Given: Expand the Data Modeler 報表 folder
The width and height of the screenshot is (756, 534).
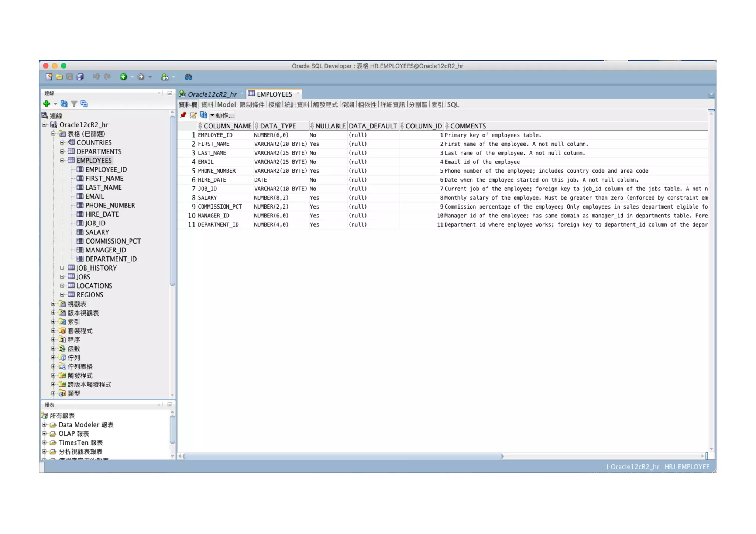Looking at the screenshot, I should pos(44,425).
